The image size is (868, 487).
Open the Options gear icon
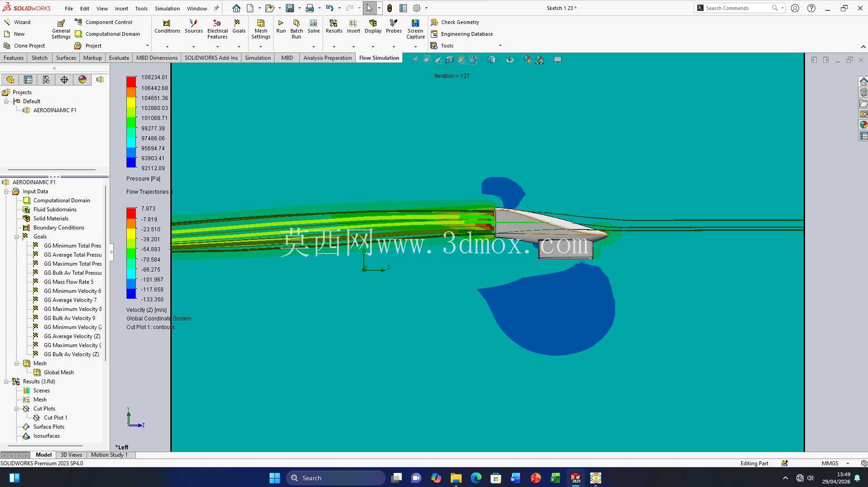[417, 8]
